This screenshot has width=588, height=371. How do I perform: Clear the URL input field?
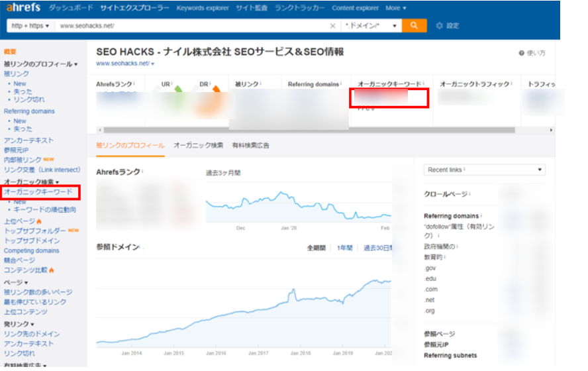pyautogui.click(x=332, y=26)
